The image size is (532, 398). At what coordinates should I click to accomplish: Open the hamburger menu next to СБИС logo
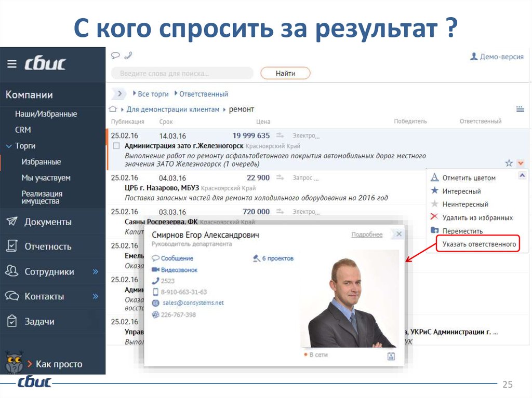click(x=12, y=64)
